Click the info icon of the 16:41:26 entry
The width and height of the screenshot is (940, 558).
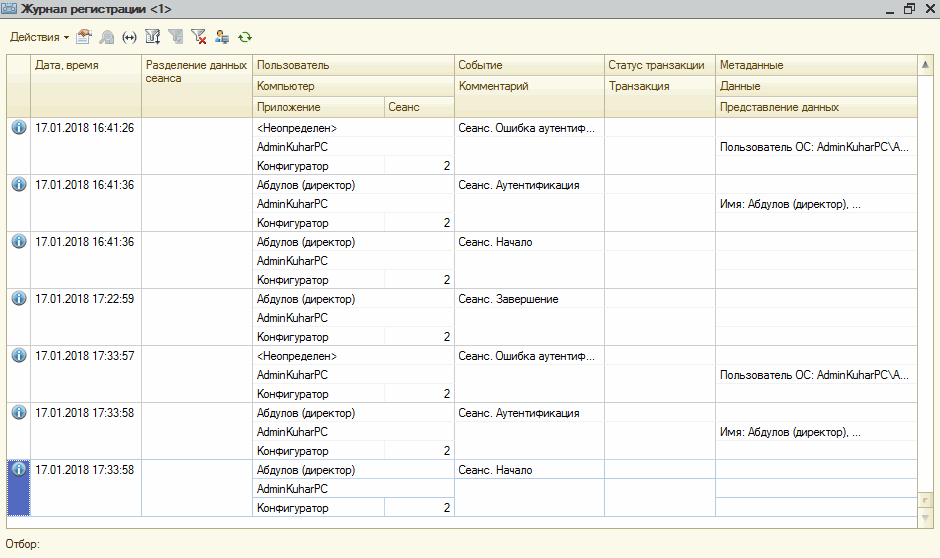tap(18, 128)
